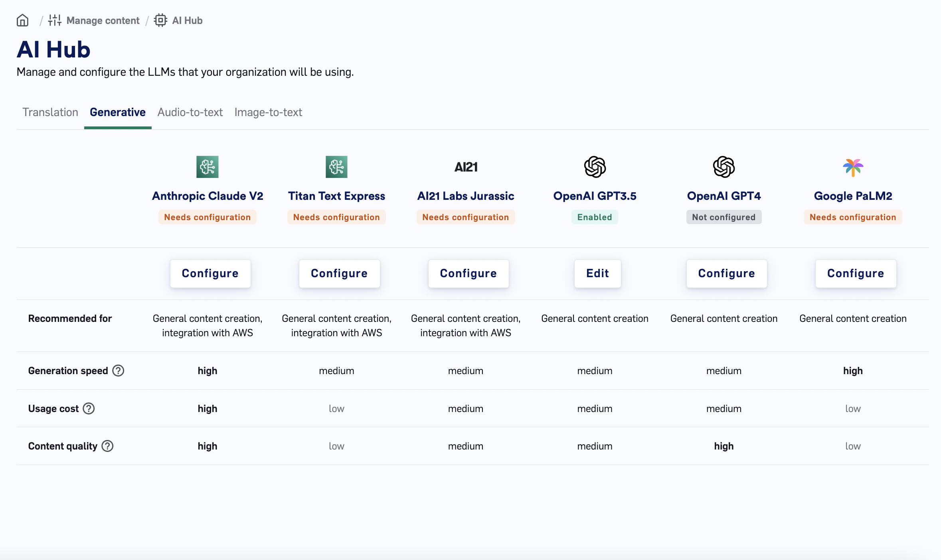Open Manage content breadcrumb link
Screen dimensions: 941x560
tap(103, 20)
